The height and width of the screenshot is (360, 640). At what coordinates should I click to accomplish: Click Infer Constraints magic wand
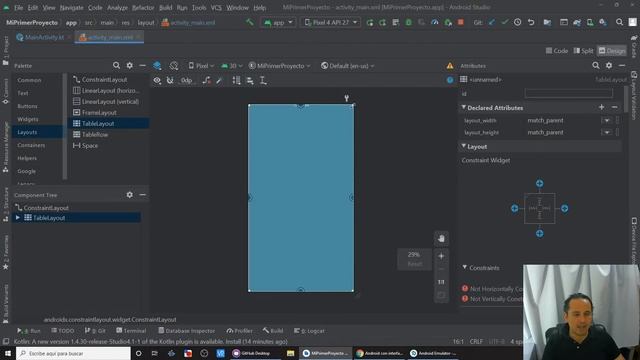tap(220, 81)
